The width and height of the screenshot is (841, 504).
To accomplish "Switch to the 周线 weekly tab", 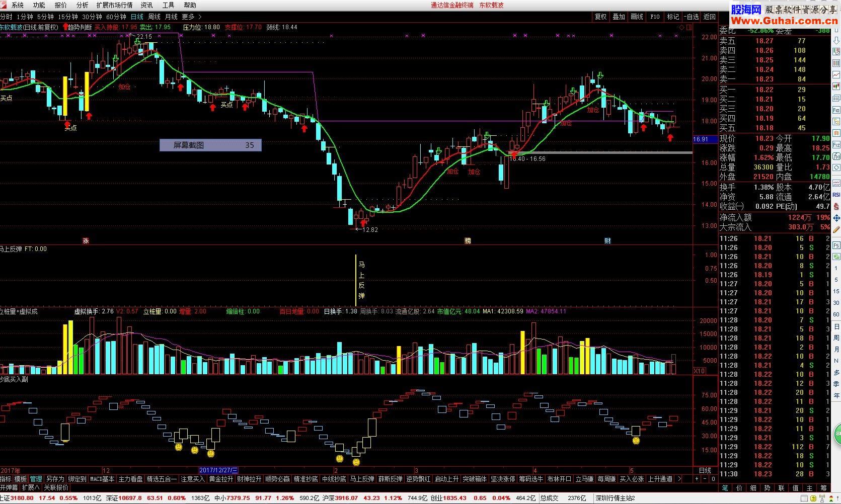I will pos(154,17).
